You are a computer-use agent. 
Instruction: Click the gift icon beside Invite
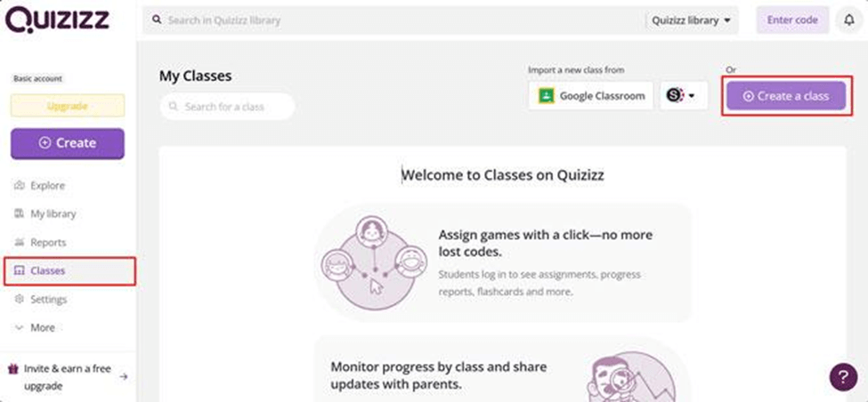pyautogui.click(x=12, y=368)
